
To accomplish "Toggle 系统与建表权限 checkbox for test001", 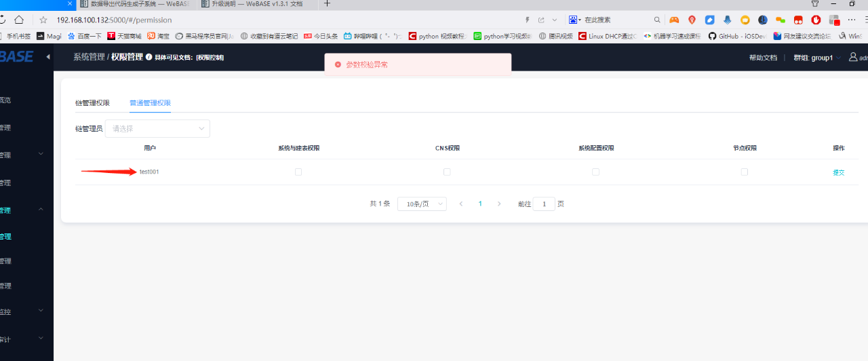I will pos(298,172).
